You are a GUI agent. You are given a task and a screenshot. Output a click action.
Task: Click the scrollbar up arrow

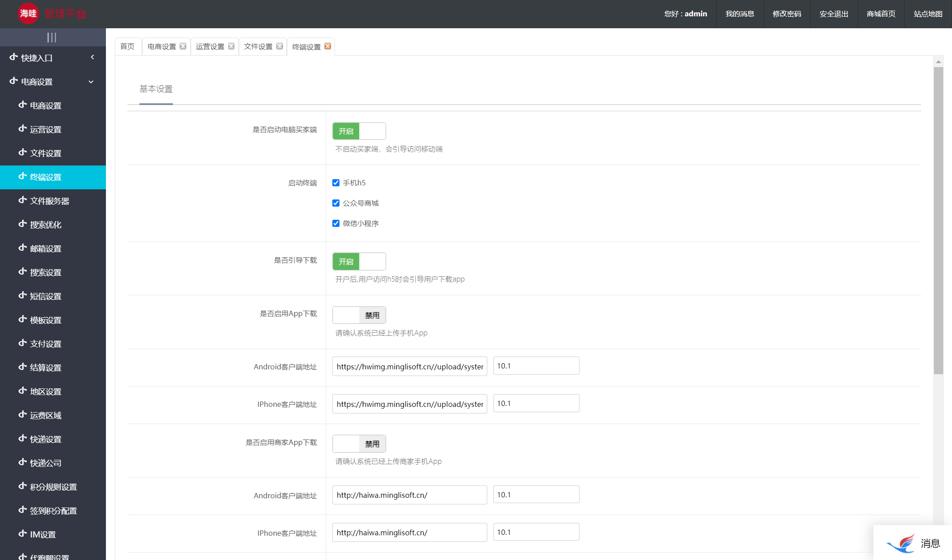pyautogui.click(x=938, y=62)
